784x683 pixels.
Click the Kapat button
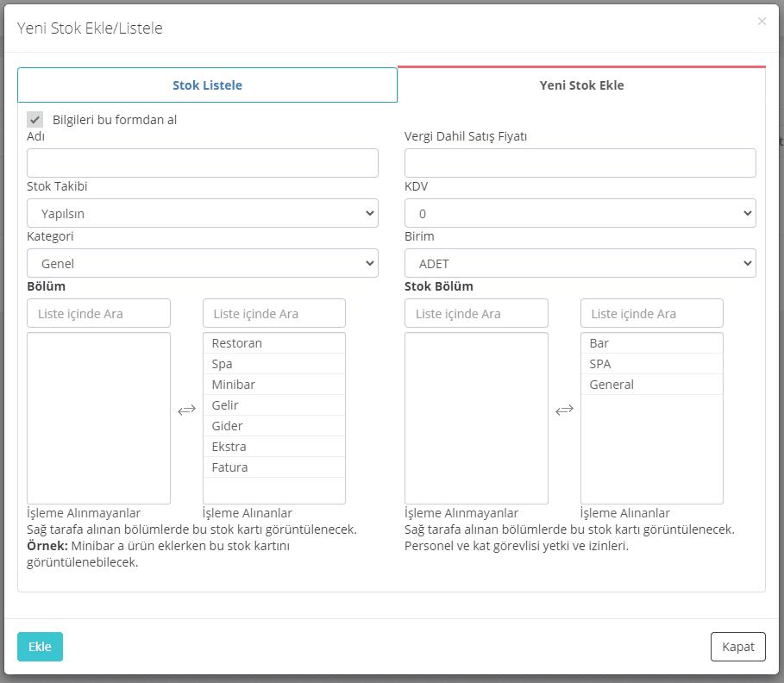738,647
